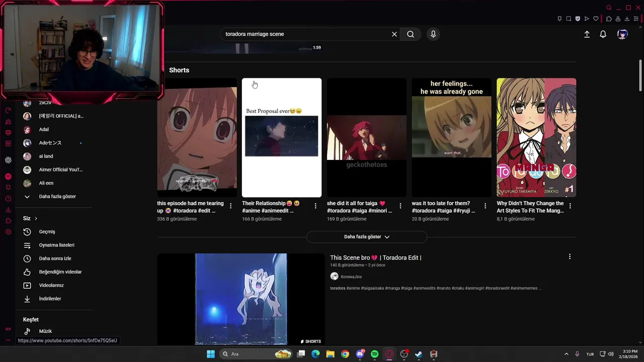Screen dimensions: 644x362
Task: Click the browser search tabs magnifier icon
Action: (x=609, y=8)
